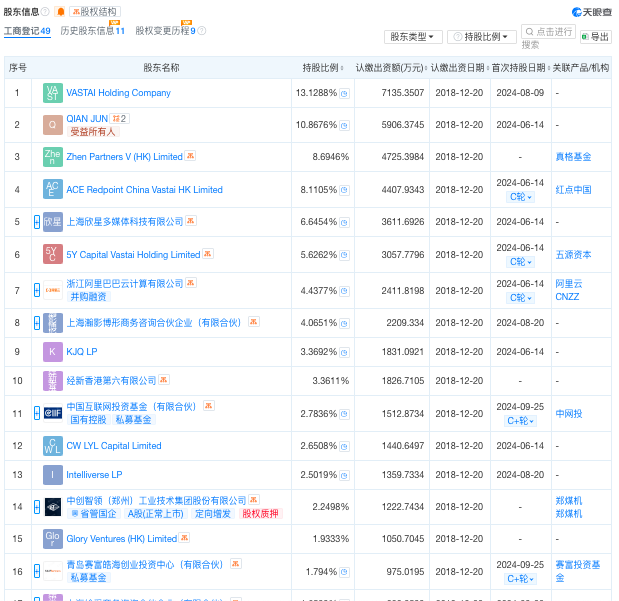Expand row of 中创智领(郑州)工业技术集团
Viewport: 619px width, 601px height.
37,507
